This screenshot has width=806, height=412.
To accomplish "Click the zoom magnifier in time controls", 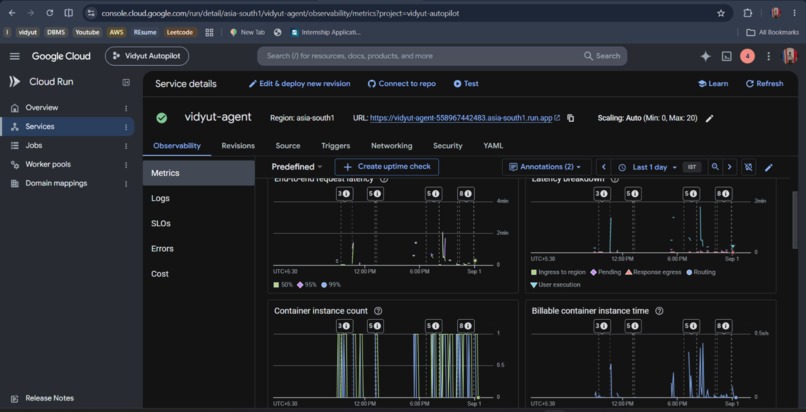I will (x=715, y=167).
